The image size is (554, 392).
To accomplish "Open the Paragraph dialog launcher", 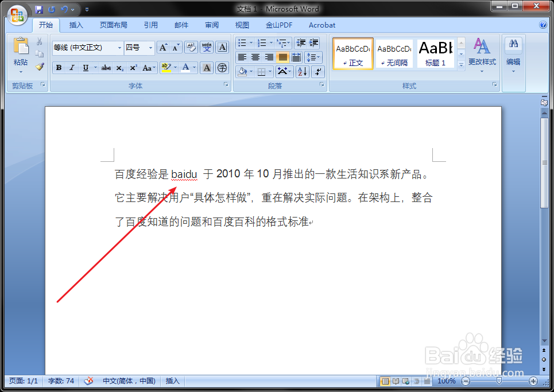I will 322,85.
